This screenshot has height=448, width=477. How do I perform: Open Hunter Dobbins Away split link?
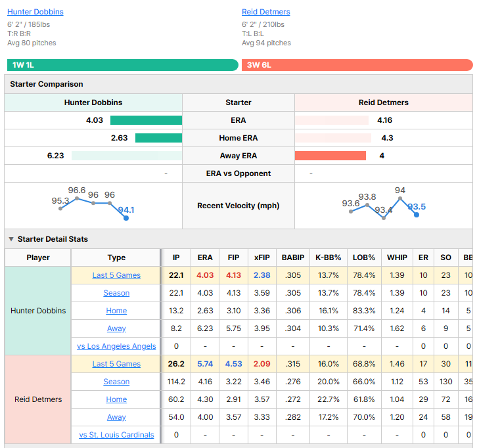click(x=116, y=328)
